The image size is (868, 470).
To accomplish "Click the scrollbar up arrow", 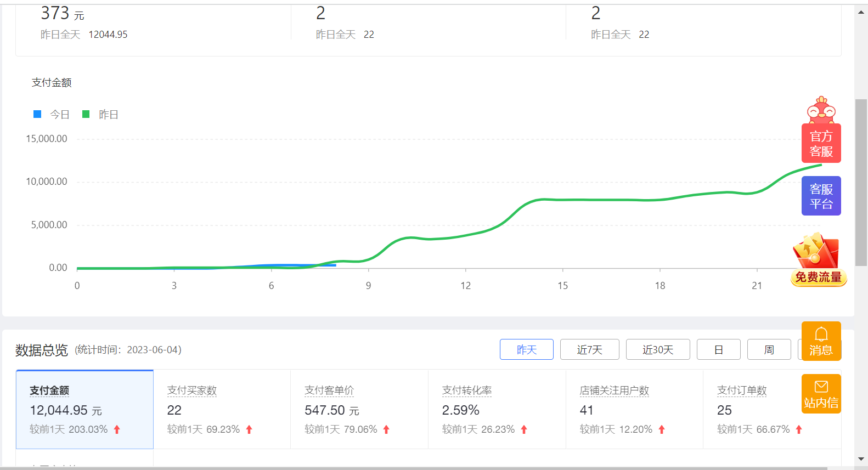I will coord(861,12).
